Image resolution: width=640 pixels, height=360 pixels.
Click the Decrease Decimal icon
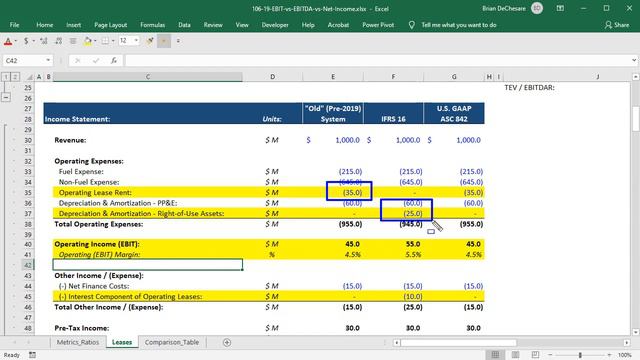click(58, 41)
